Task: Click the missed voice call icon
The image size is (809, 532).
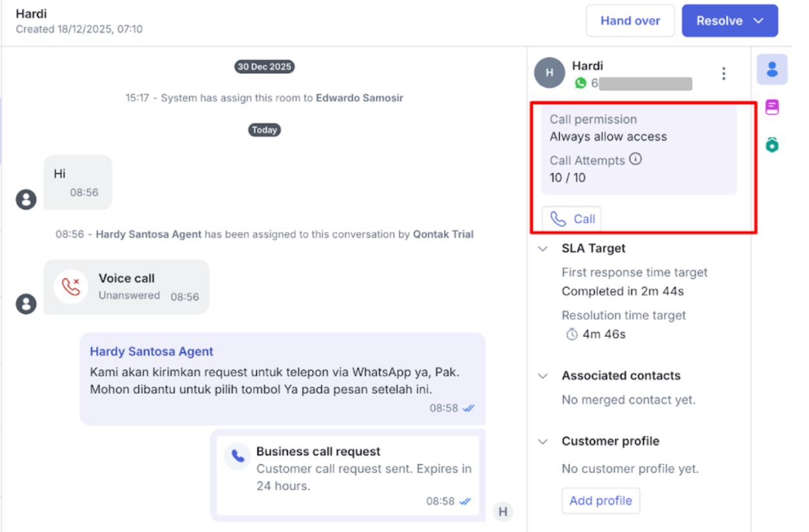Action: tap(71, 287)
